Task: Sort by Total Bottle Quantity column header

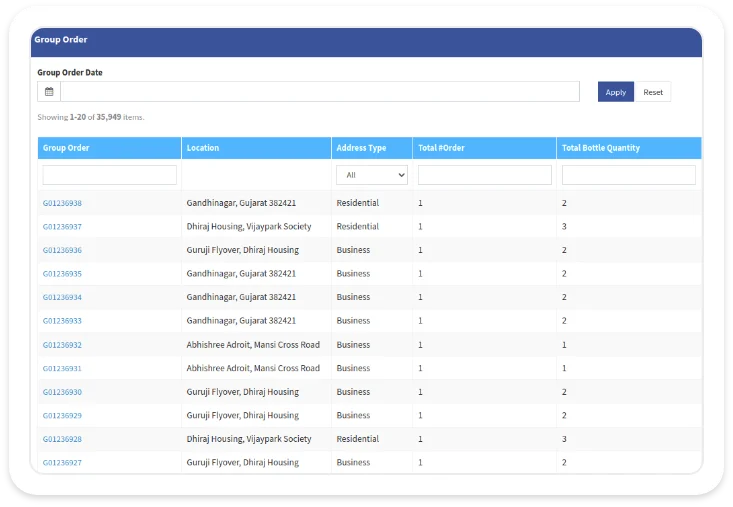Action: pyautogui.click(x=601, y=148)
